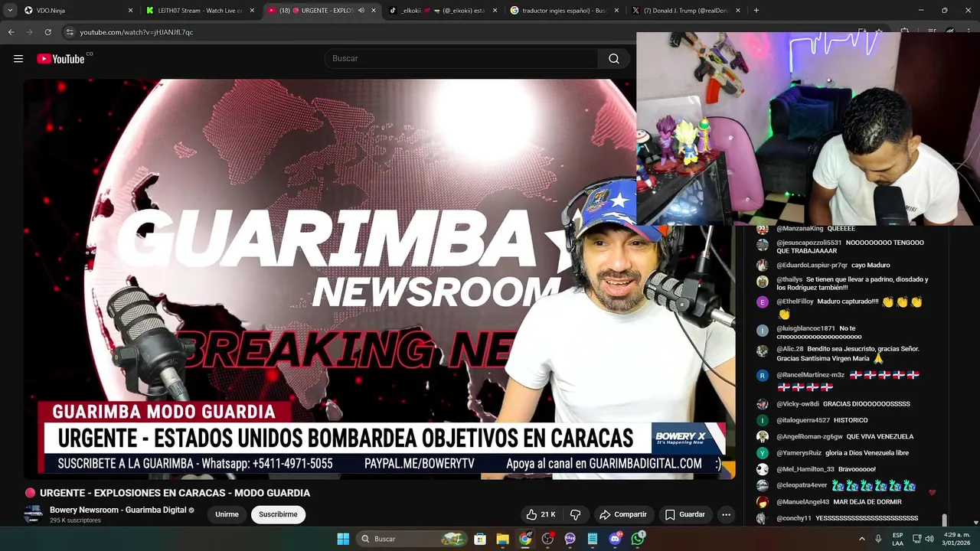This screenshot has height=551, width=980.
Task: Click the Guardar button
Action: click(x=684, y=514)
